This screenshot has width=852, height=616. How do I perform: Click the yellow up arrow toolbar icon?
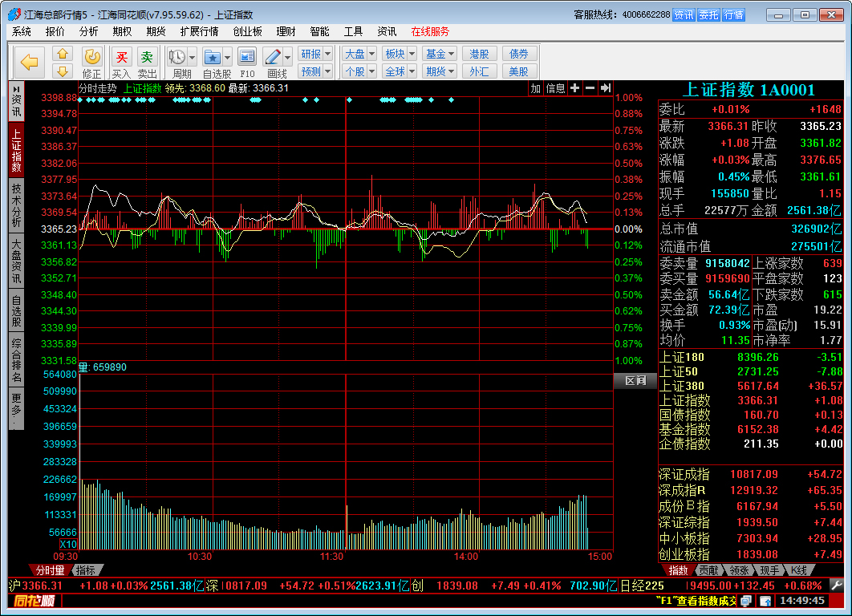pos(63,54)
